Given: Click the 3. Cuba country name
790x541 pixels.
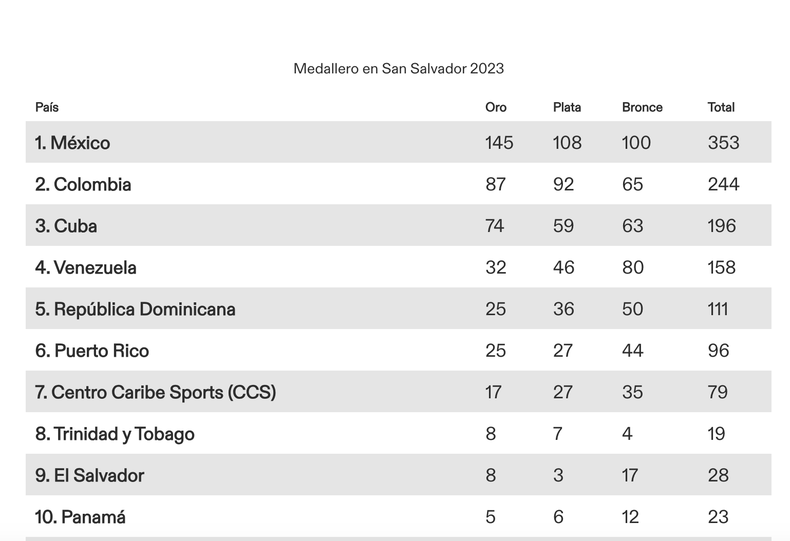Looking at the screenshot, I should pyautogui.click(x=66, y=226).
